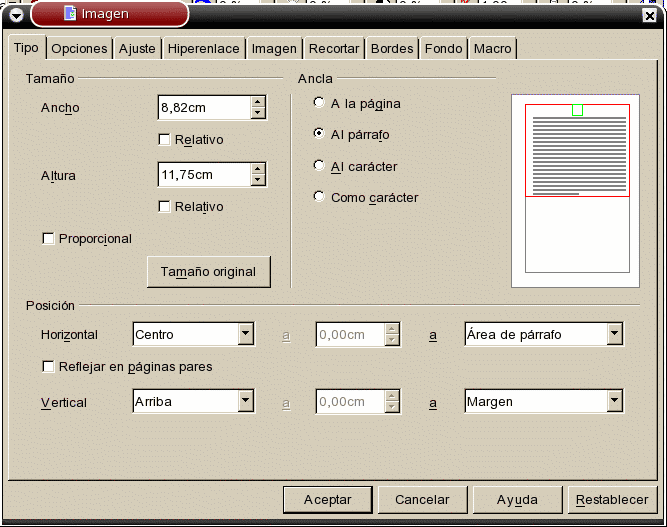Switch to the Recortar tab
This screenshot has height=527, width=667.
(x=334, y=49)
